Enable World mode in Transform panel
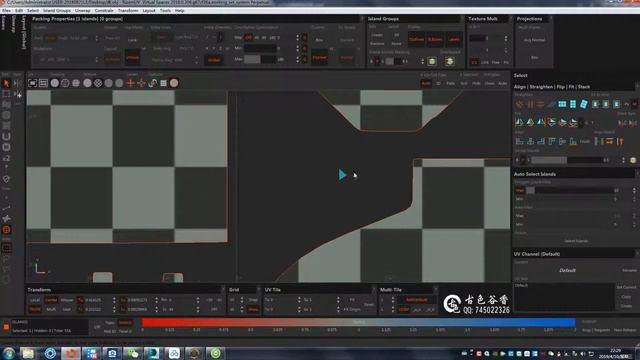The width and height of the screenshot is (640, 360). [36, 309]
